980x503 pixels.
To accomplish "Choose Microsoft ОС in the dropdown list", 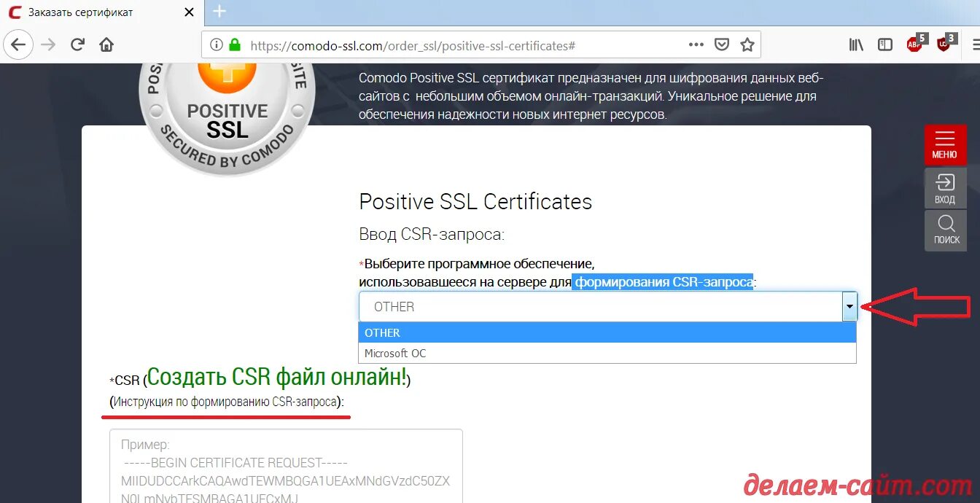I will click(x=607, y=353).
